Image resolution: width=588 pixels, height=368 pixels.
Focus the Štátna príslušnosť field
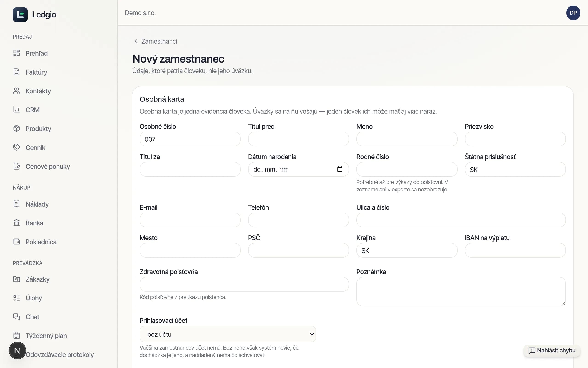pyautogui.click(x=515, y=170)
